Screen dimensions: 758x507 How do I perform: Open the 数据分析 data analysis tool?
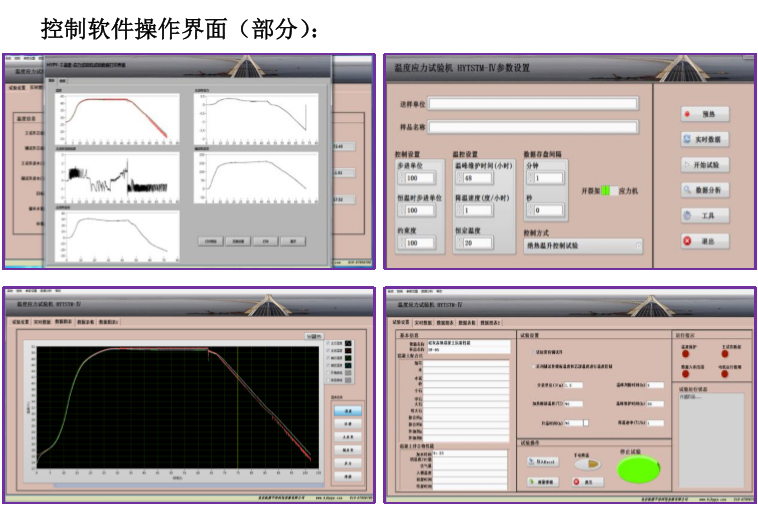click(x=704, y=190)
